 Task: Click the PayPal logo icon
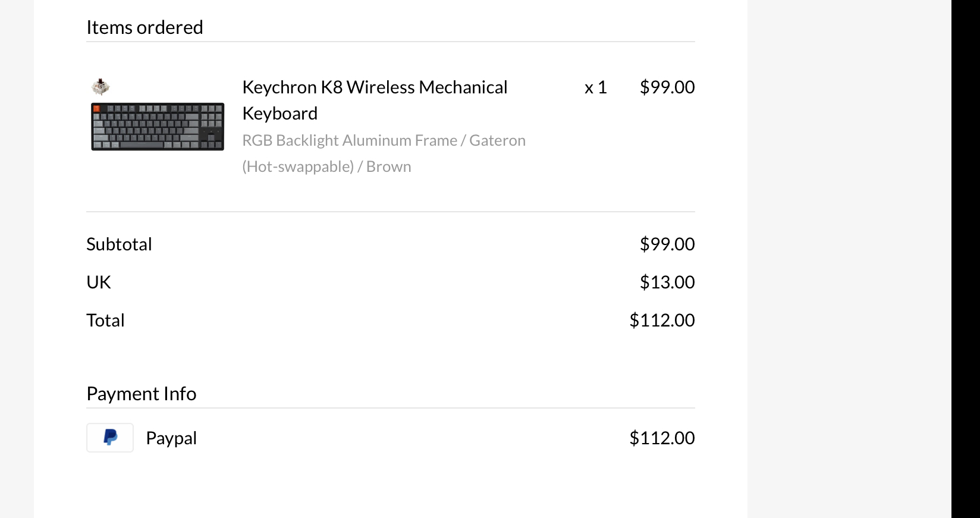(x=110, y=438)
